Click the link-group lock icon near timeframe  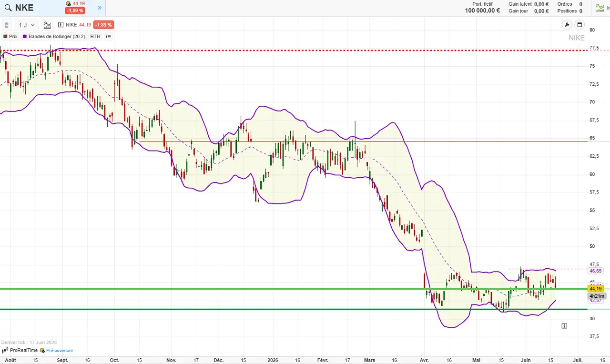click(x=7, y=25)
